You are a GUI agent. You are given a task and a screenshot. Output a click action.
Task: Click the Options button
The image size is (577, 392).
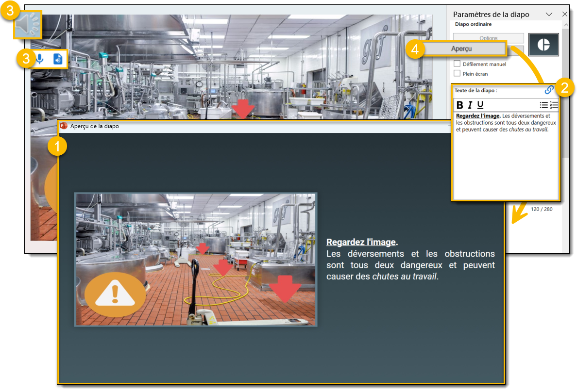click(488, 38)
